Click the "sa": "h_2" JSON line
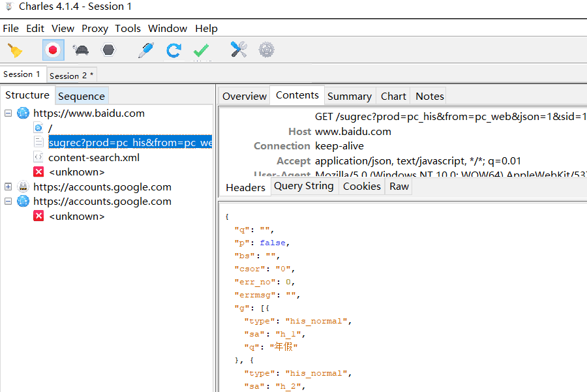The image size is (587, 392). coord(275,386)
